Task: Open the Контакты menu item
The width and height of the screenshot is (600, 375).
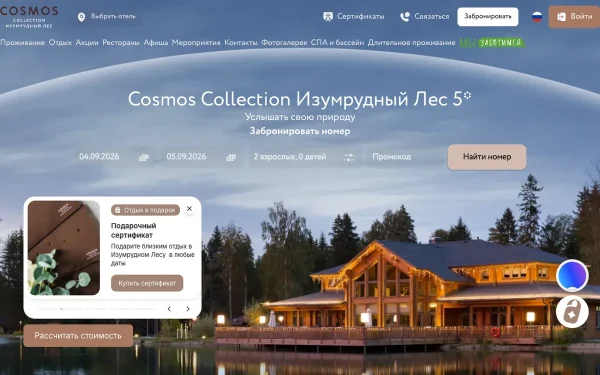Action: (241, 42)
